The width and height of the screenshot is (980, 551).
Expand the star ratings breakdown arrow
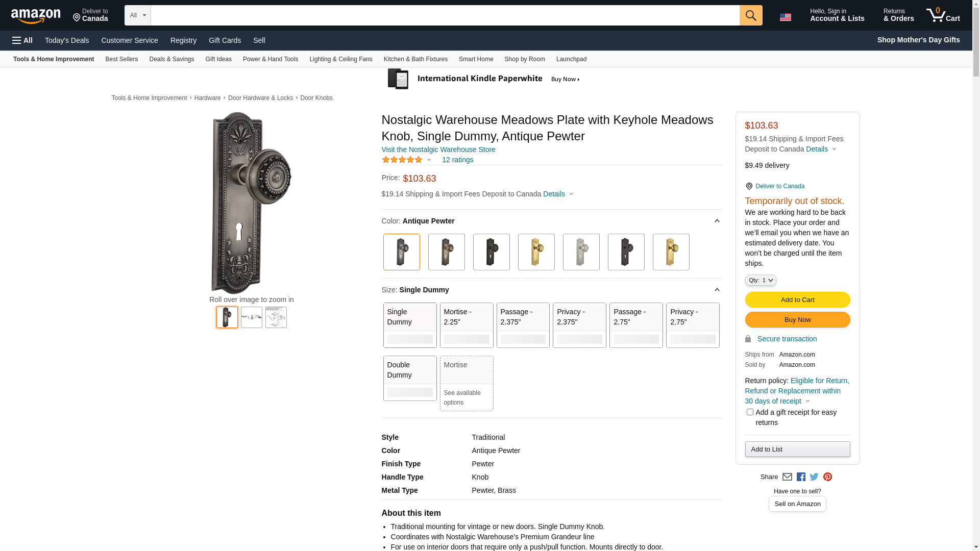(x=429, y=160)
